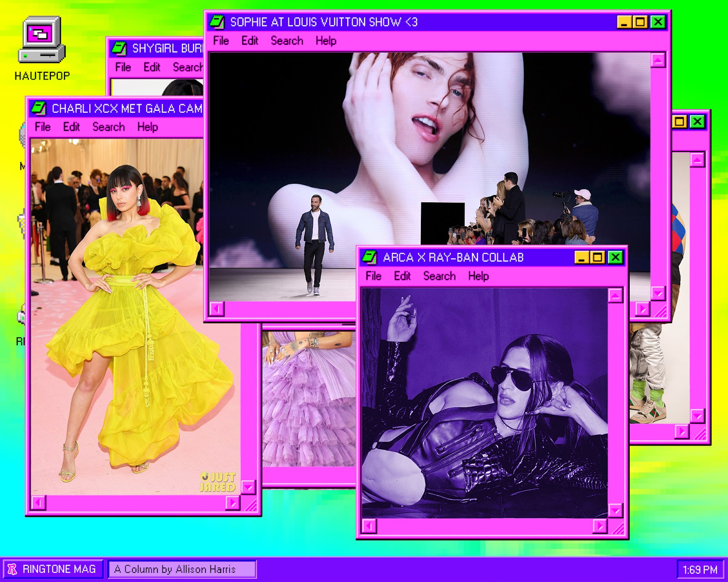Click the up scroll arrow in the SOPHIE window

point(658,60)
